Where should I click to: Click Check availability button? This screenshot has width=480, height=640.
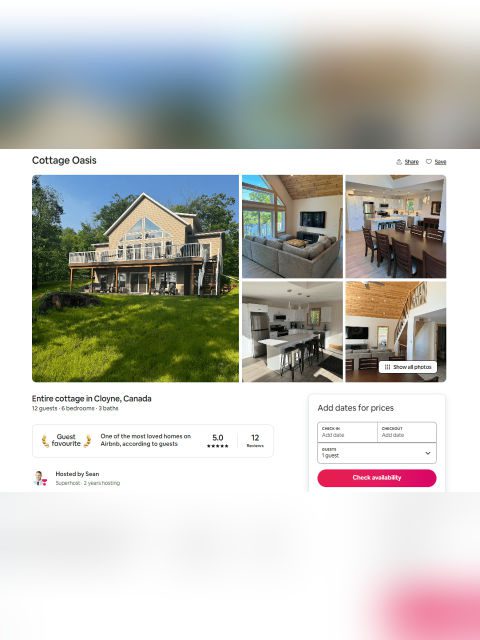pyautogui.click(x=377, y=478)
